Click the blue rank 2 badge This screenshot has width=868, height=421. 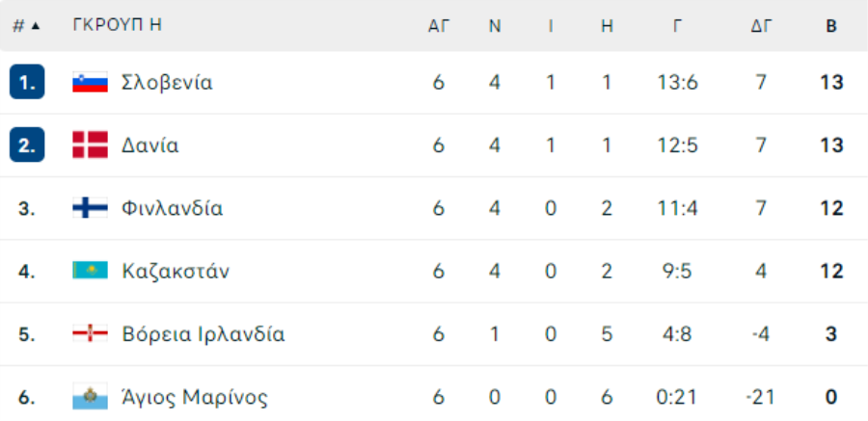click(27, 145)
